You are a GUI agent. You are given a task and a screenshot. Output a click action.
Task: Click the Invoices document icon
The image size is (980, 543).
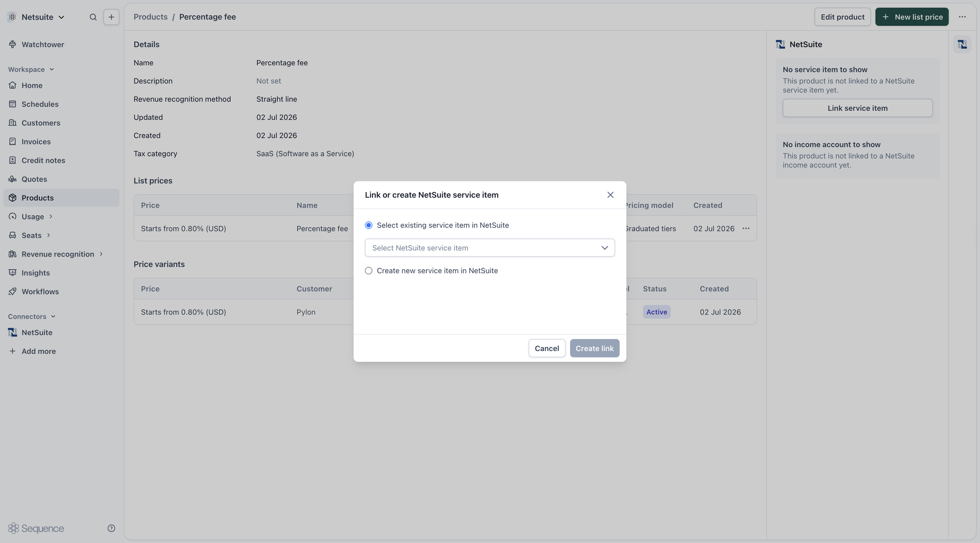13,142
